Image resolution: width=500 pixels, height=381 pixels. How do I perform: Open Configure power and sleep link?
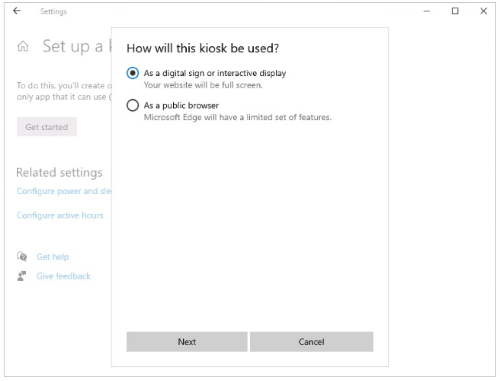(x=64, y=191)
